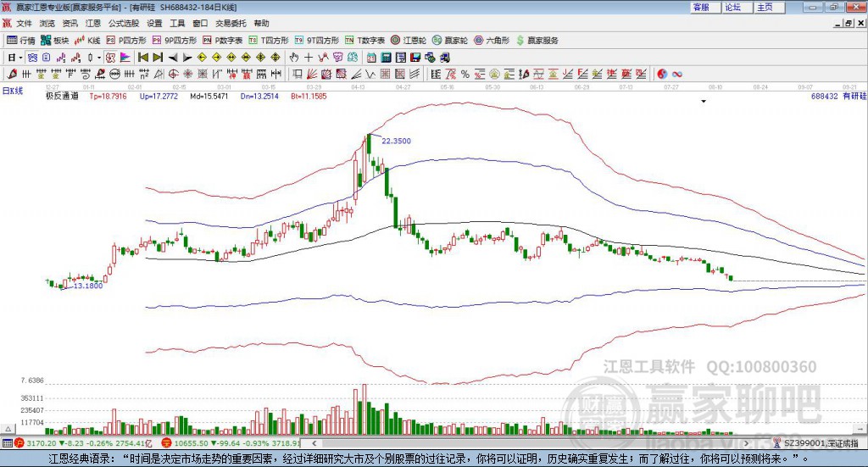Open the calculator tool

coord(386,58)
